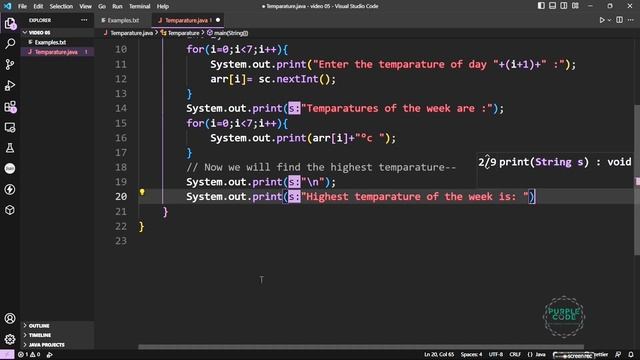Click the purple remote window indicator
Viewport: 640px width, 360px height.
click(x=7, y=355)
